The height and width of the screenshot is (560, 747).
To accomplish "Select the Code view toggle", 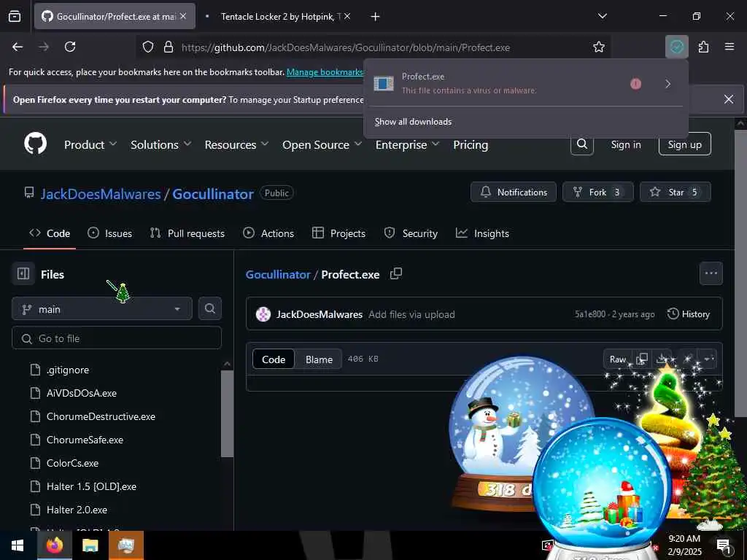I will tap(274, 359).
